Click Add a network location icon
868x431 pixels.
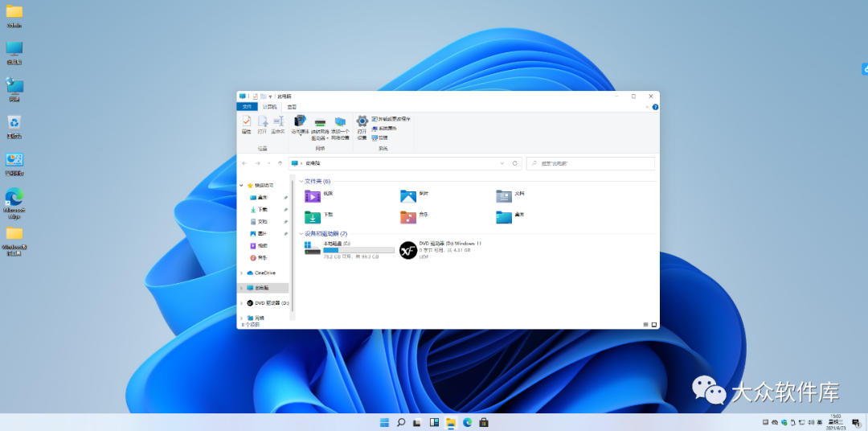point(341,127)
